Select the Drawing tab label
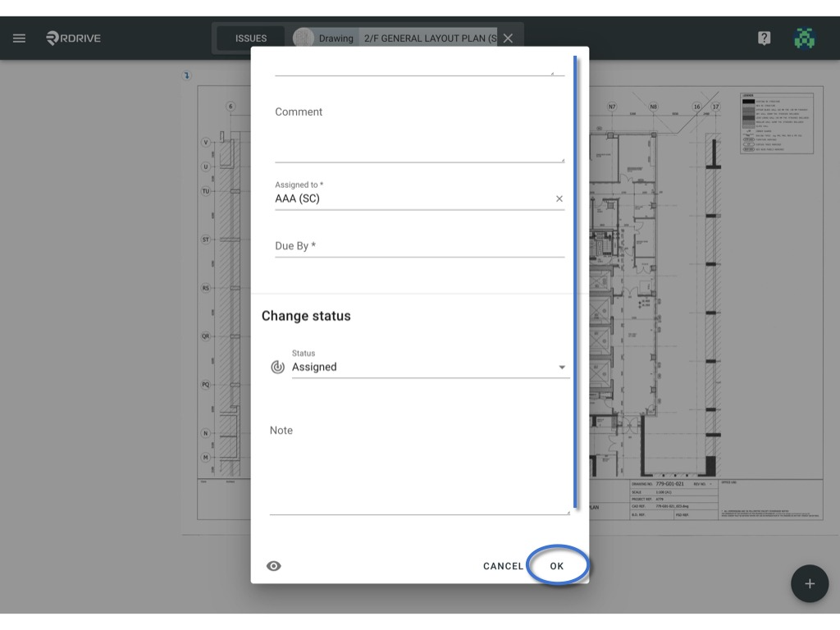The height and width of the screenshot is (630, 840). coord(336,38)
